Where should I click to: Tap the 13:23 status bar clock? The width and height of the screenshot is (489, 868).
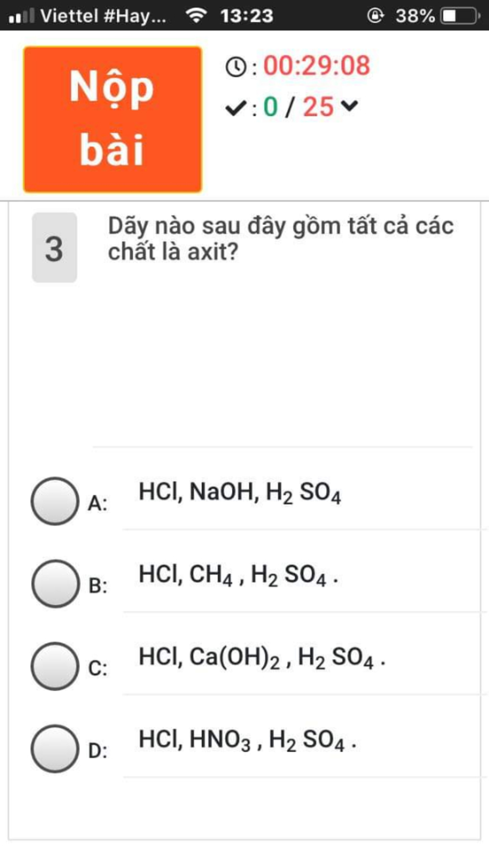[247, 16]
